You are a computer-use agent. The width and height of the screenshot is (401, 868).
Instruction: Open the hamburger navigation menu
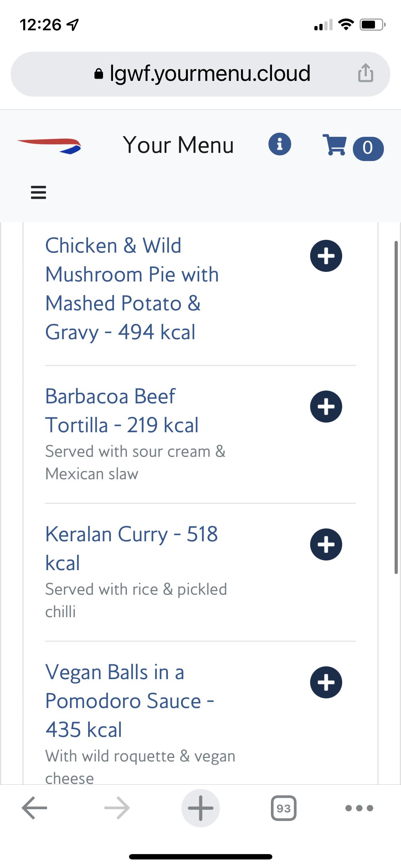tap(38, 192)
